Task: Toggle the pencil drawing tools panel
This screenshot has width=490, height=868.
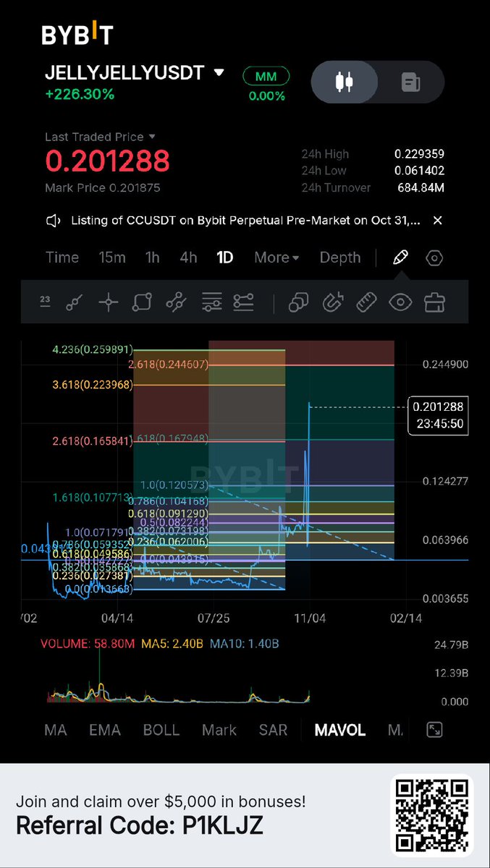Action: click(x=400, y=258)
